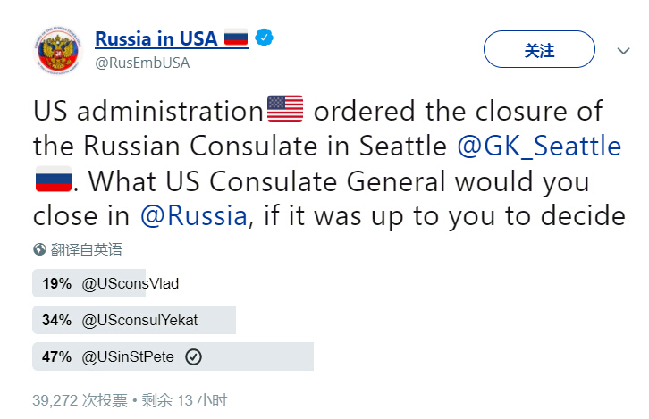The image size is (649, 419).
Task: Select the 19% @USconsVlad poll option
Action: pyautogui.click(x=110, y=283)
